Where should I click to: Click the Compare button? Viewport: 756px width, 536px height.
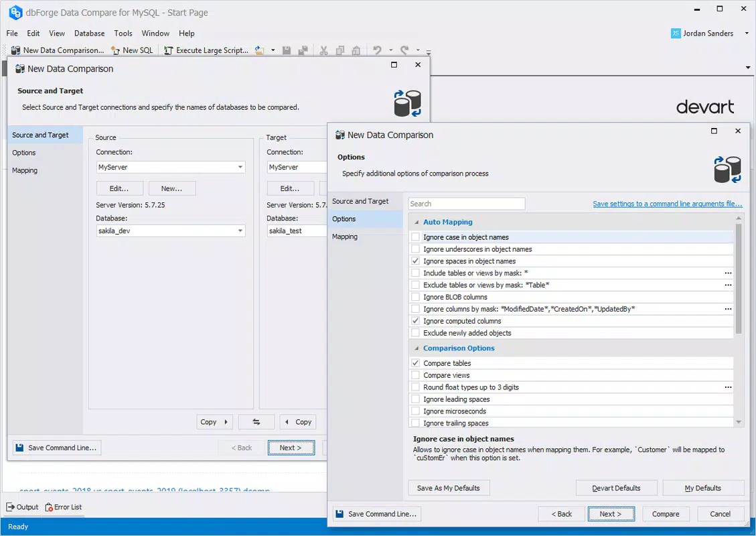point(666,514)
